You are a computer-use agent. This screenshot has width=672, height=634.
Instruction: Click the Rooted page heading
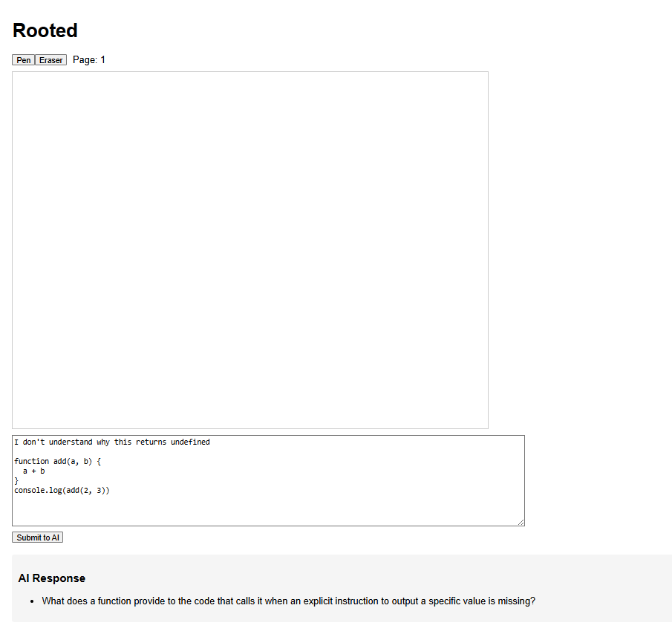[x=45, y=30]
